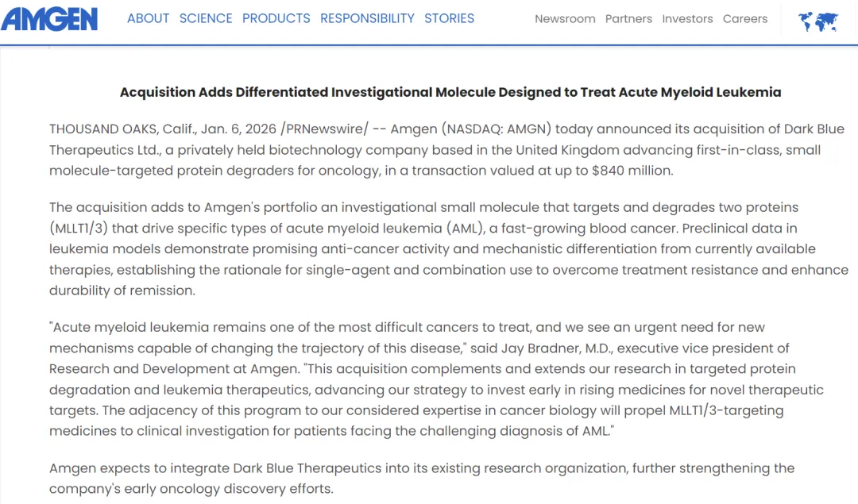Viewport: 858px width, 504px height.
Task: Open the ABOUT menu
Action: coord(148,18)
